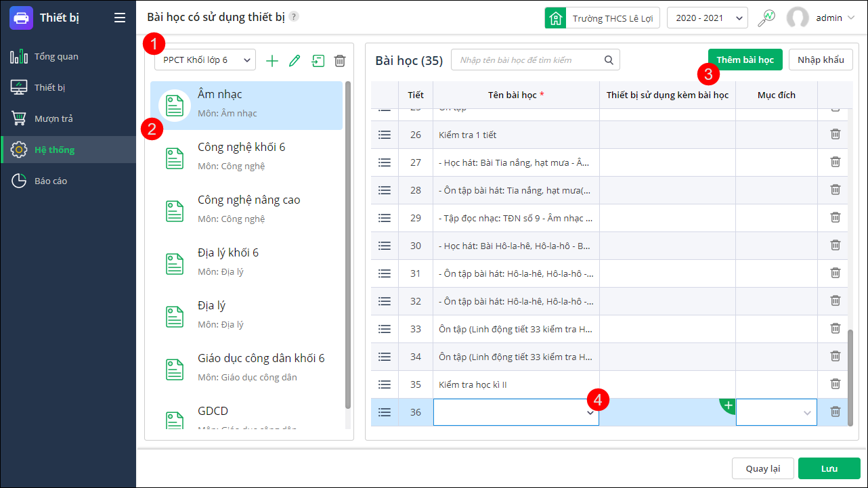Click the Thêm bài học button
This screenshot has height=488, width=868.
coord(745,60)
